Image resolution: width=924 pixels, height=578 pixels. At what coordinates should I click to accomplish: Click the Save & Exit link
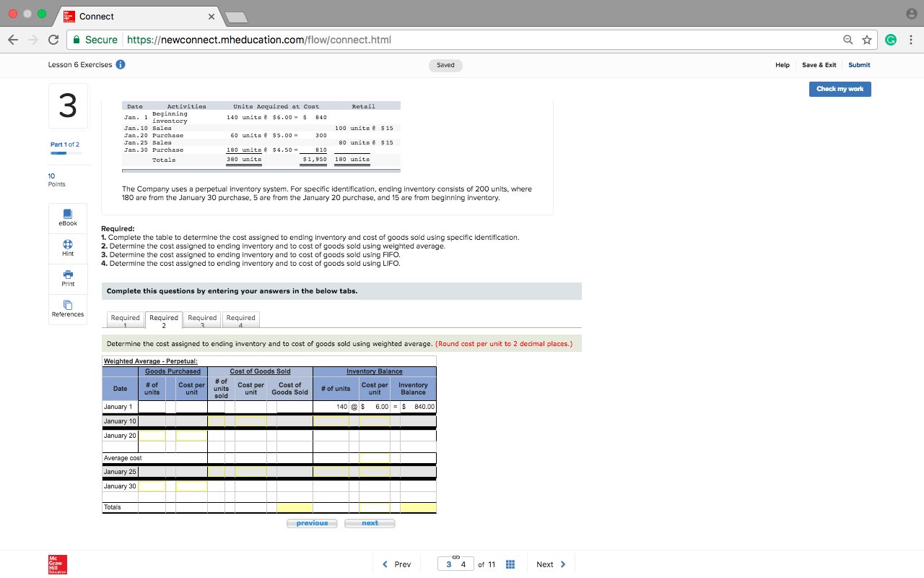tap(819, 65)
